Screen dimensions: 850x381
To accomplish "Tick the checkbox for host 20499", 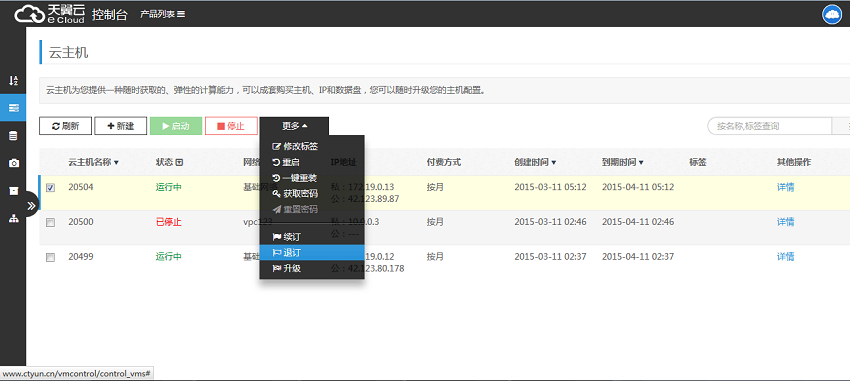I will click(50, 257).
